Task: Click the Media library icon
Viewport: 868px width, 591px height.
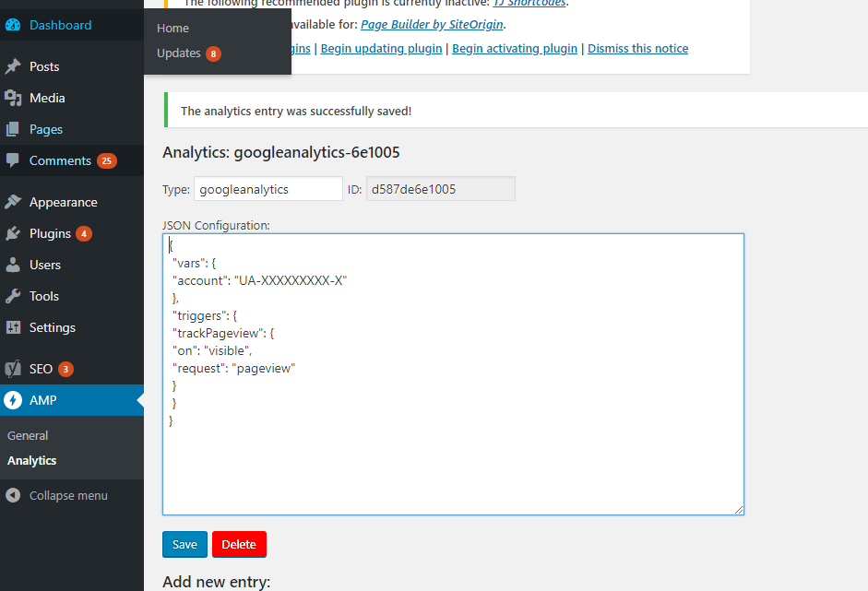Action: (x=13, y=98)
